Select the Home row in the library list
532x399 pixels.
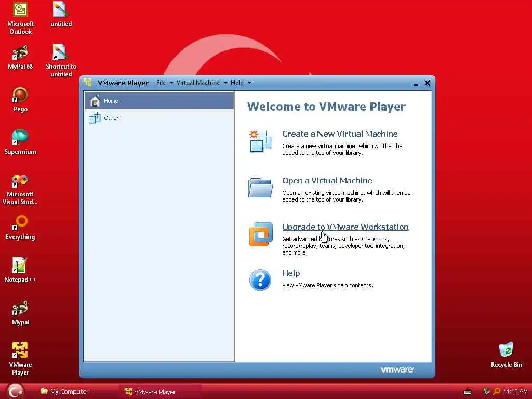pyautogui.click(x=159, y=100)
